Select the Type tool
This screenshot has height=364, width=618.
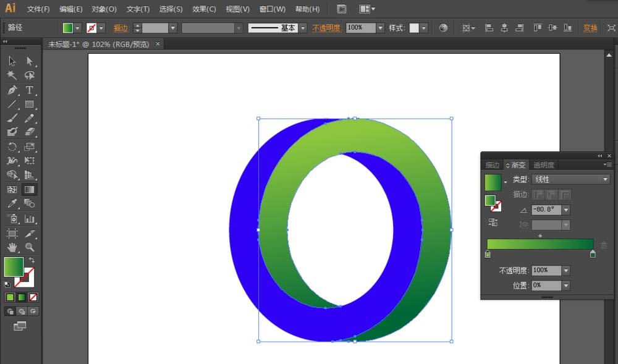click(x=29, y=90)
